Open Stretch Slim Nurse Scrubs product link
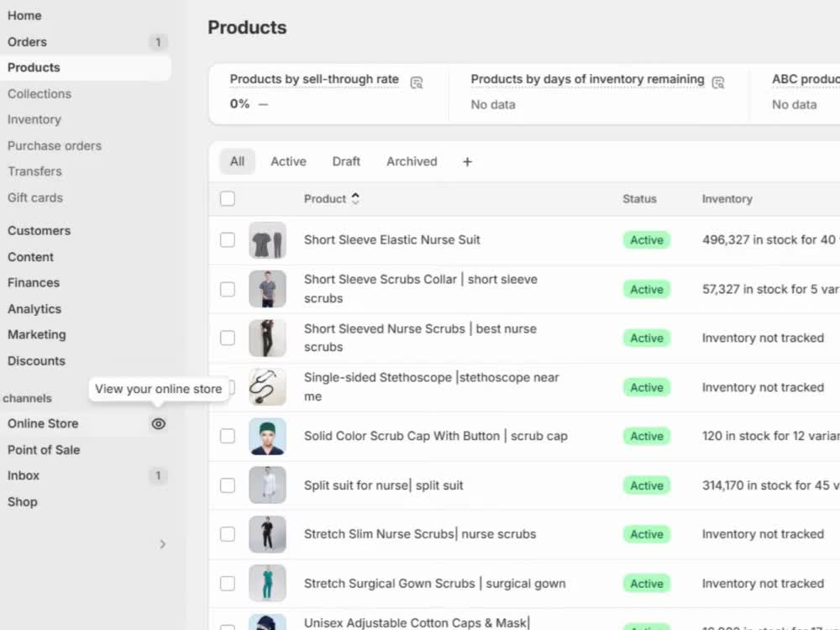 (420, 534)
